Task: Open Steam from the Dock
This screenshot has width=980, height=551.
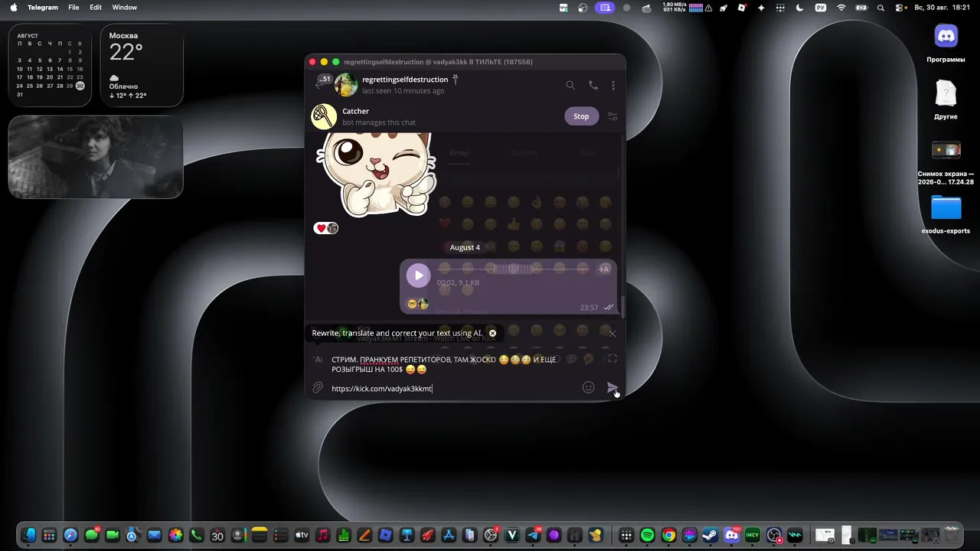Action: [710, 536]
